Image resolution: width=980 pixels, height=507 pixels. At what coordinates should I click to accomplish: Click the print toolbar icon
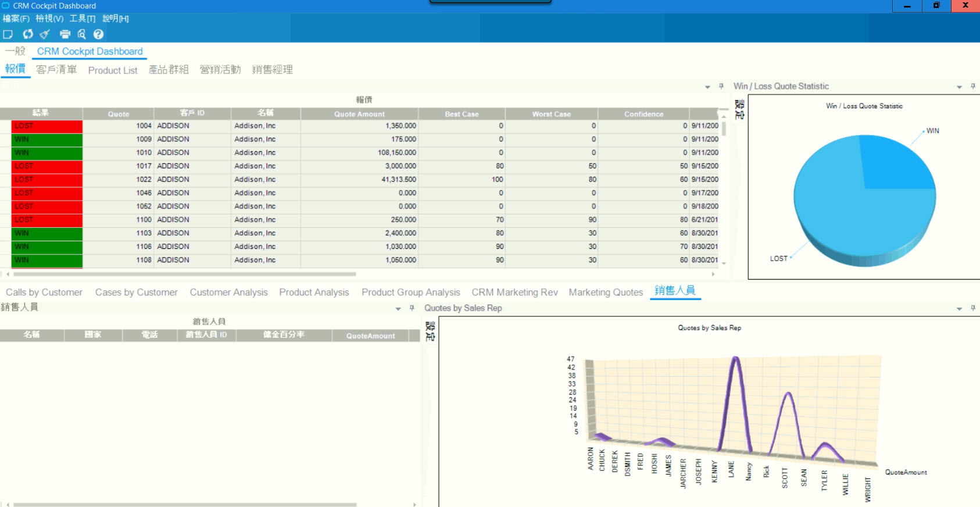pos(65,34)
